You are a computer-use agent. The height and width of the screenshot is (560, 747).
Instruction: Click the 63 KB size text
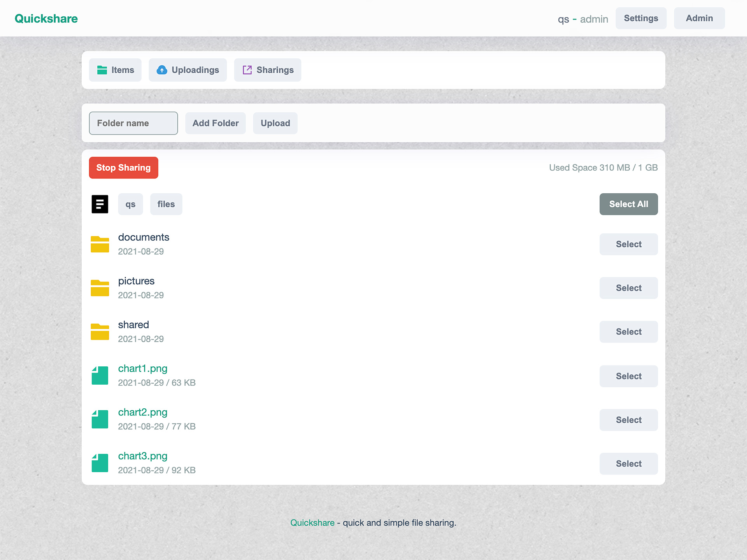[x=184, y=383]
